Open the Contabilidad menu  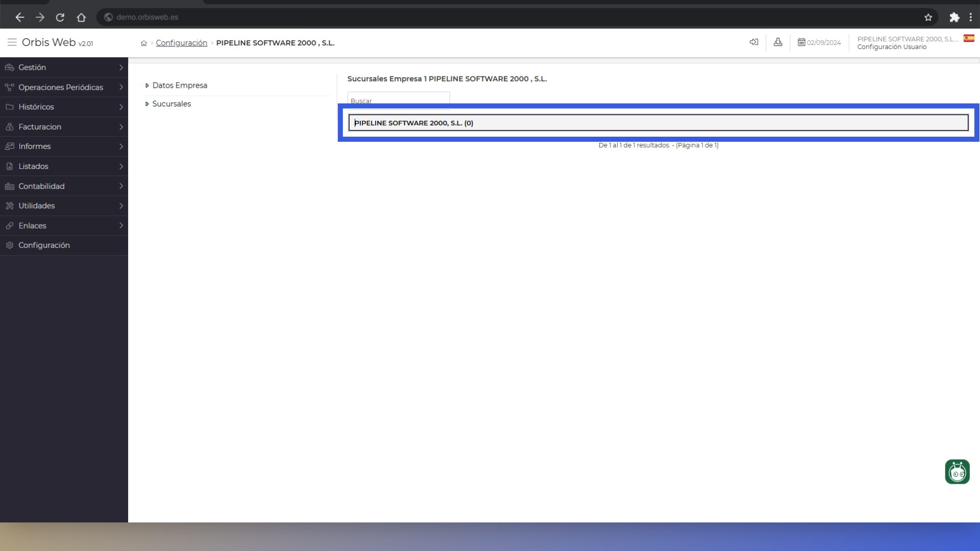point(64,186)
